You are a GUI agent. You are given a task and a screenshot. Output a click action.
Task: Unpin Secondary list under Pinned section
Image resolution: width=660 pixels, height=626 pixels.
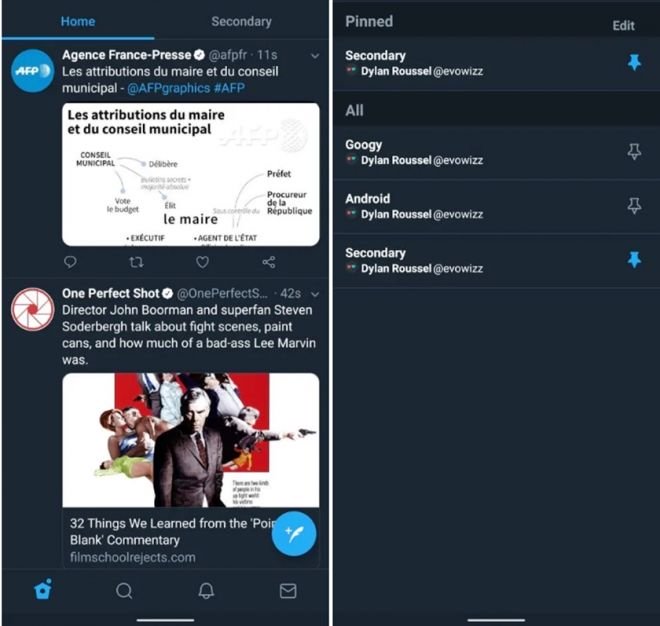[634, 62]
